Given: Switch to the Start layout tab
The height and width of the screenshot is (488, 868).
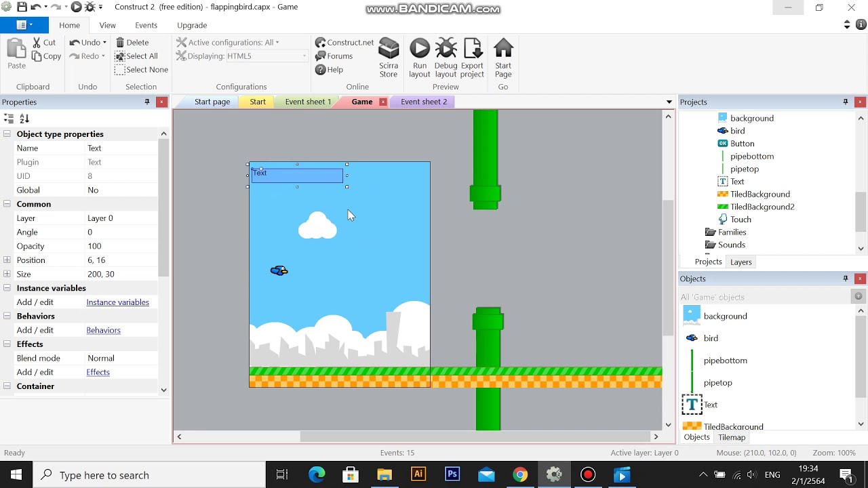Looking at the screenshot, I should (x=258, y=102).
